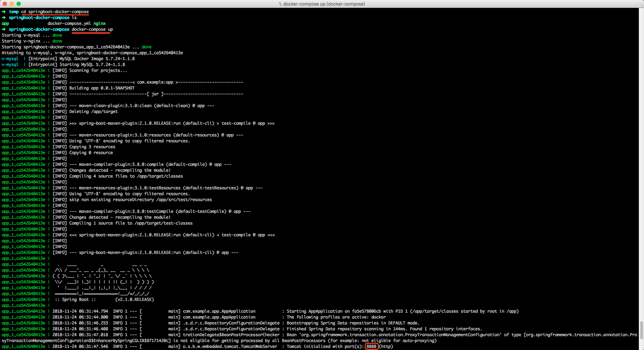
Task: Click 'o.s.b.w.embedded.tomcat.TomcatWebServer' logger name
Action: tap(230, 347)
